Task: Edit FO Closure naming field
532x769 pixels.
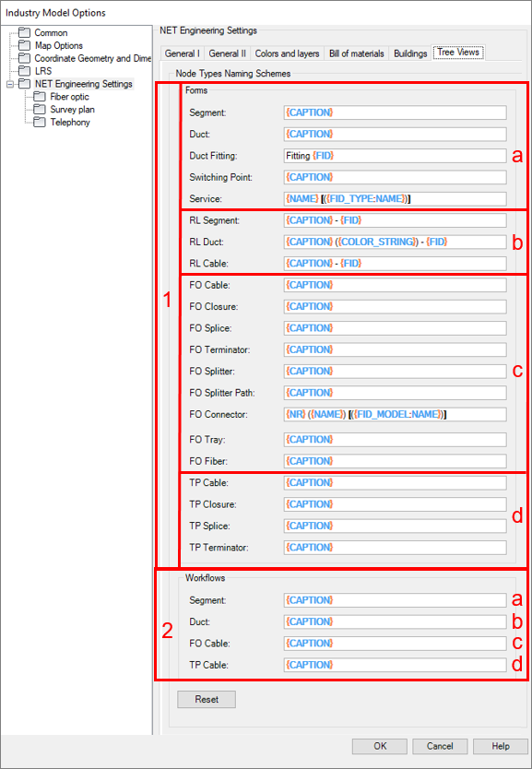Action: [395, 307]
